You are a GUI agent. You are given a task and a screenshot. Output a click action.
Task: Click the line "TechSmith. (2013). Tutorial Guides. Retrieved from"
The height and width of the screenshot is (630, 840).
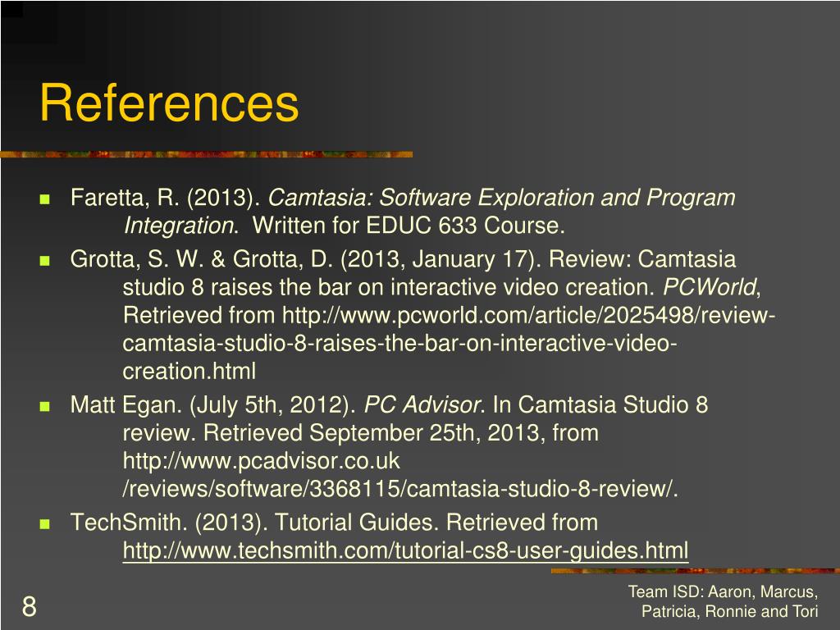[x=335, y=523]
